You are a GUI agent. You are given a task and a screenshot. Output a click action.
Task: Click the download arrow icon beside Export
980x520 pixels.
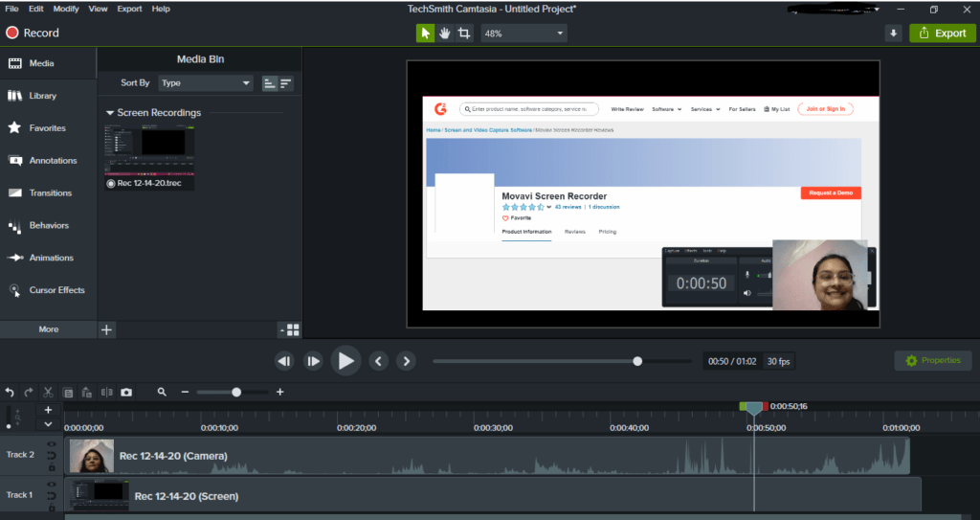893,33
